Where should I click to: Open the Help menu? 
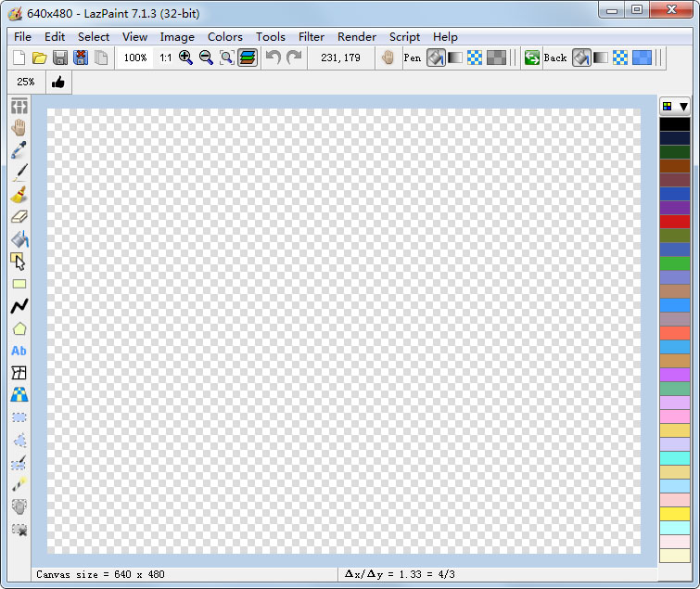pos(445,36)
